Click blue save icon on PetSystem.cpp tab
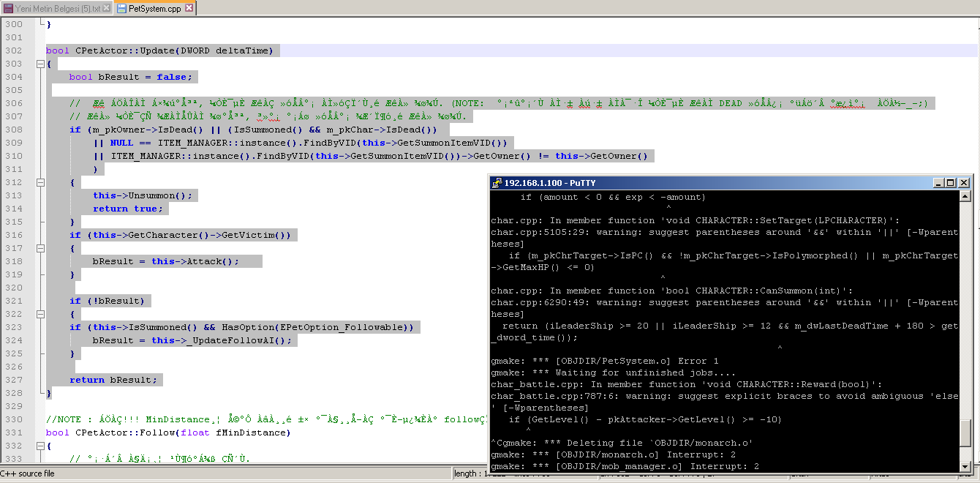The width and height of the screenshot is (980, 483). (x=121, y=8)
